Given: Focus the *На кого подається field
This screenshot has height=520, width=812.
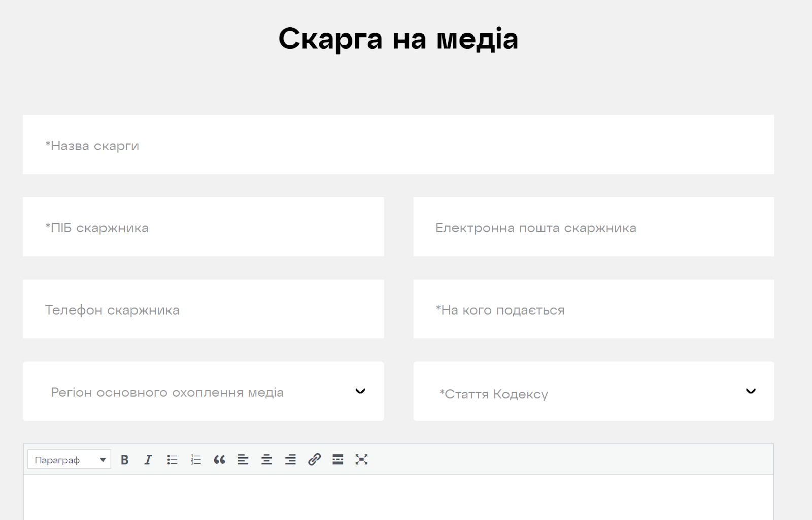Looking at the screenshot, I should [x=594, y=309].
